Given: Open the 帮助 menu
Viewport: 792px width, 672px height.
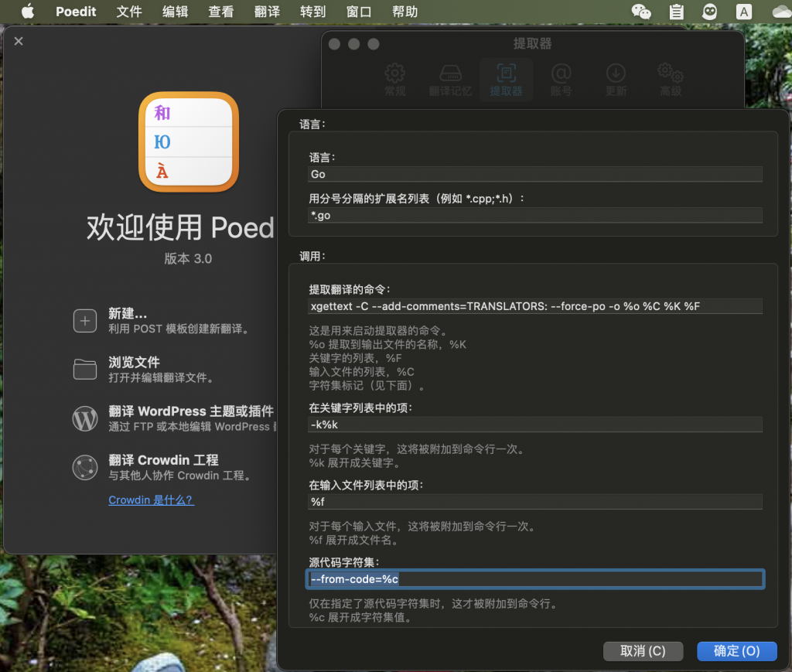Looking at the screenshot, I should coord(405,11).
